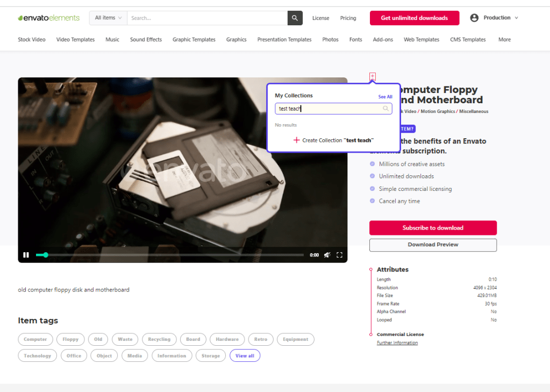Open the Presentation Templates category

[284, 40]
